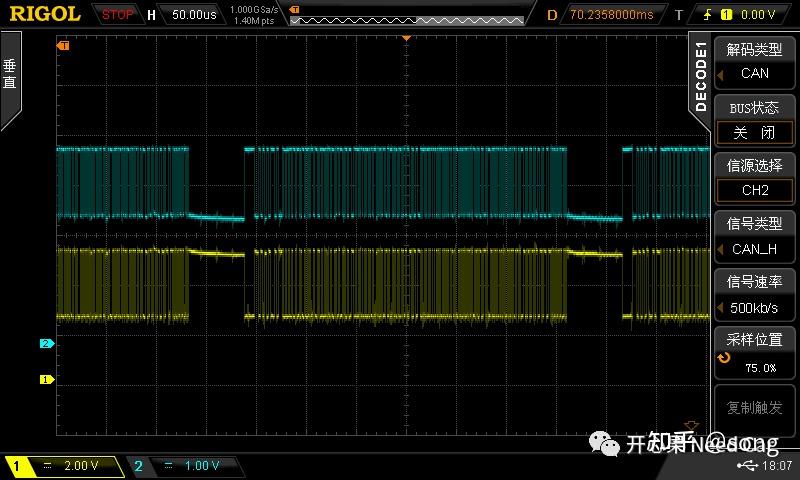
Task: Open the 信号类型 CAN_H selector
Action: (x=755, y=238)
